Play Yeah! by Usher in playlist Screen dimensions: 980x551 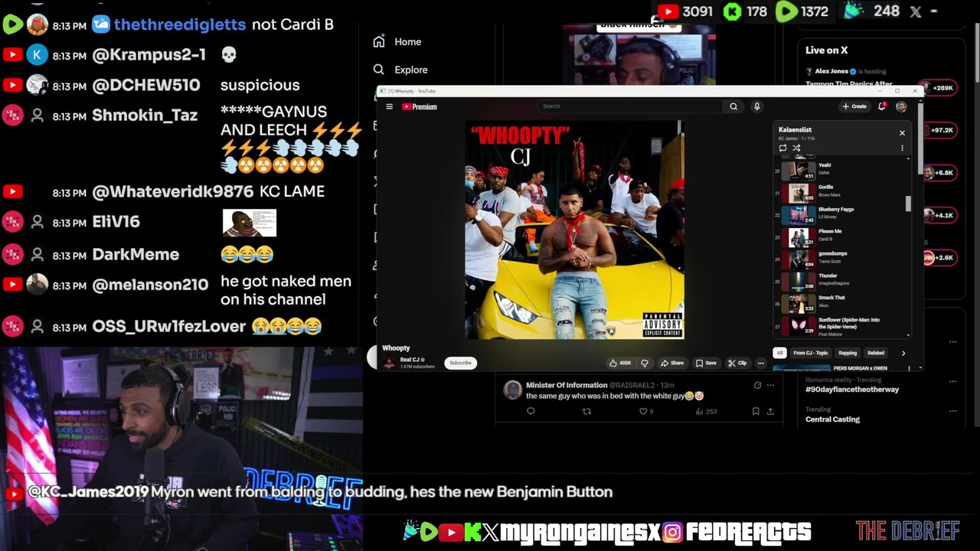pyautogui.click(x=842, y=170)
